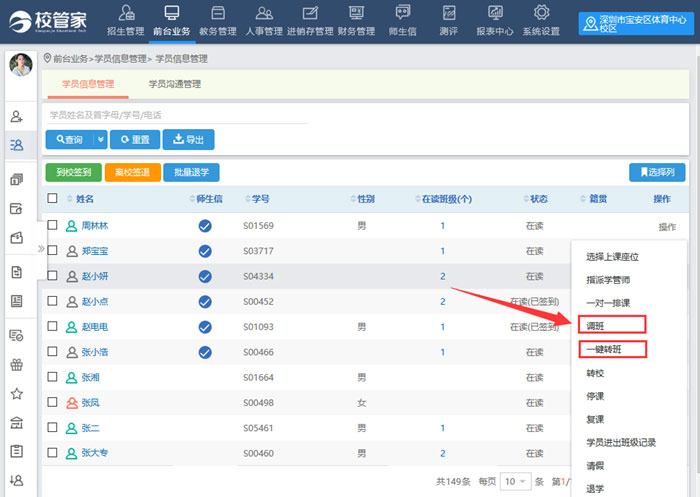This screenshot has height=497, width=700.
Task: Open the per-page count dropdown showing 10
Action: (x=514, y=481)
